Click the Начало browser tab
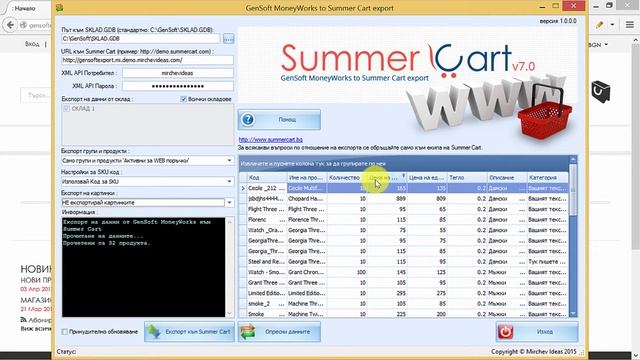Screen dimensions: 640x360 click(24, 8)
